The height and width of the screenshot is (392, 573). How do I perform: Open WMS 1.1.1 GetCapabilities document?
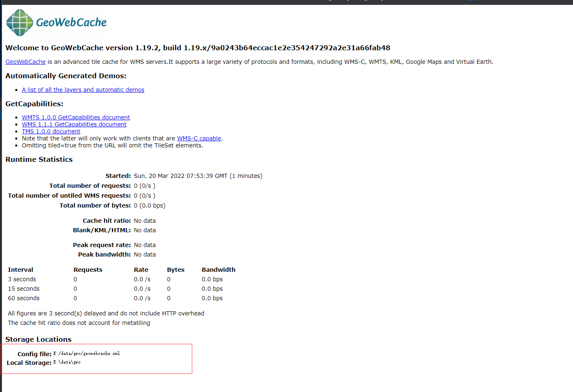(74, 124)
